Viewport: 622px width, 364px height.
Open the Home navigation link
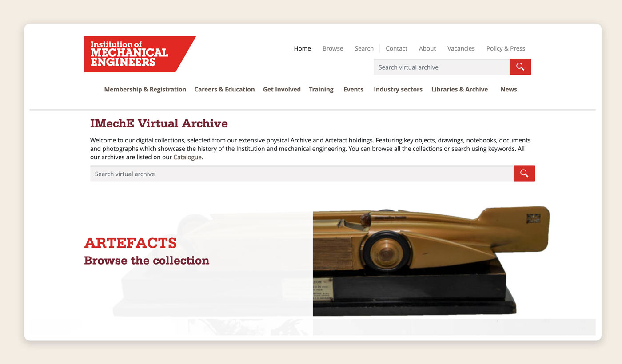[x=302, y=49]
